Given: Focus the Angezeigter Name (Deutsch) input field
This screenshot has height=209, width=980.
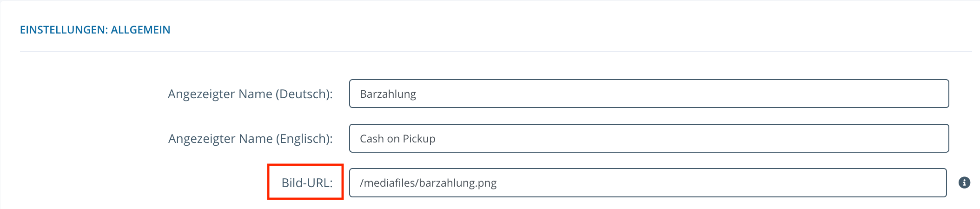Looking at the screenshot, I should [x=649, y=94].
